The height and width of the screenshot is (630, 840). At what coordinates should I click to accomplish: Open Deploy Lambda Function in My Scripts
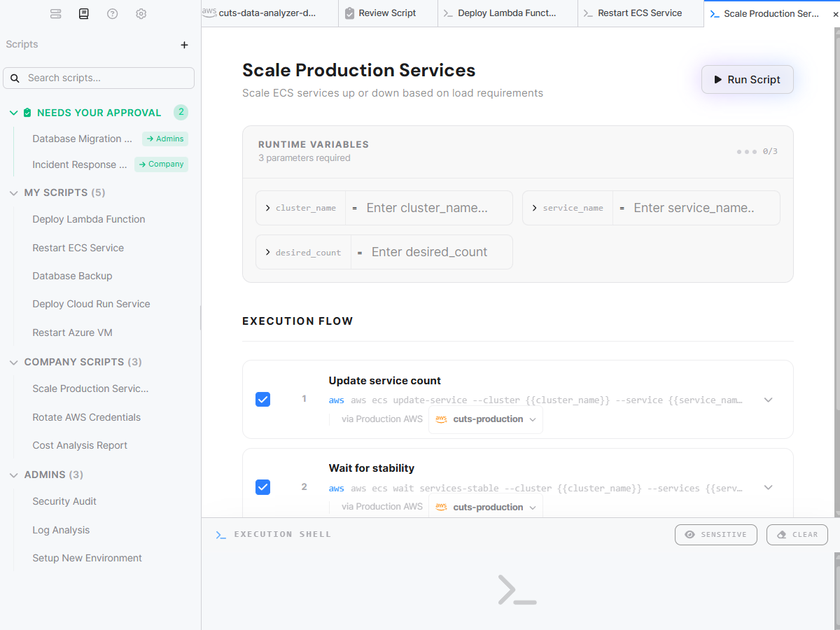[x=89, y=219]
